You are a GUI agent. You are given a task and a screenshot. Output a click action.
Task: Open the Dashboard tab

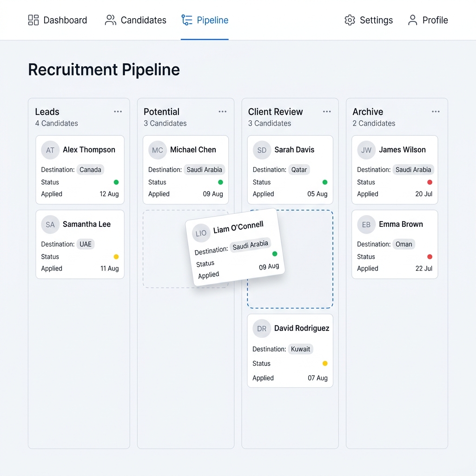point(57,20)
